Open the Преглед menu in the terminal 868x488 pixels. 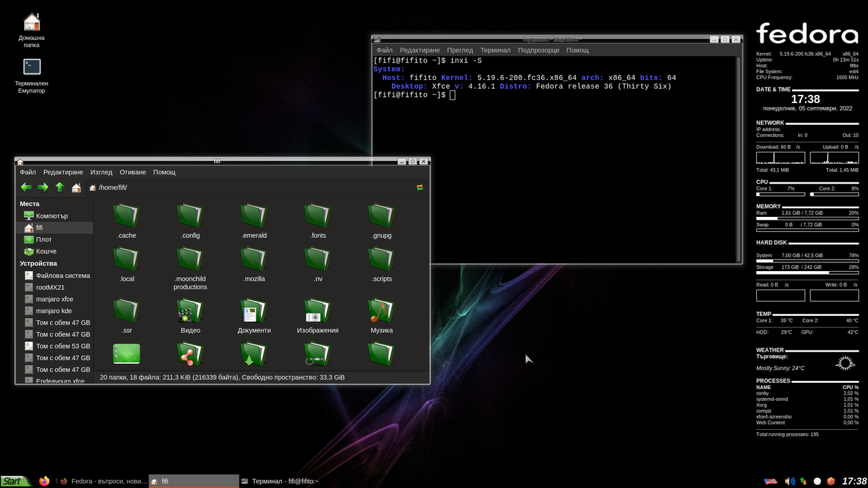(x=460, y=50)
